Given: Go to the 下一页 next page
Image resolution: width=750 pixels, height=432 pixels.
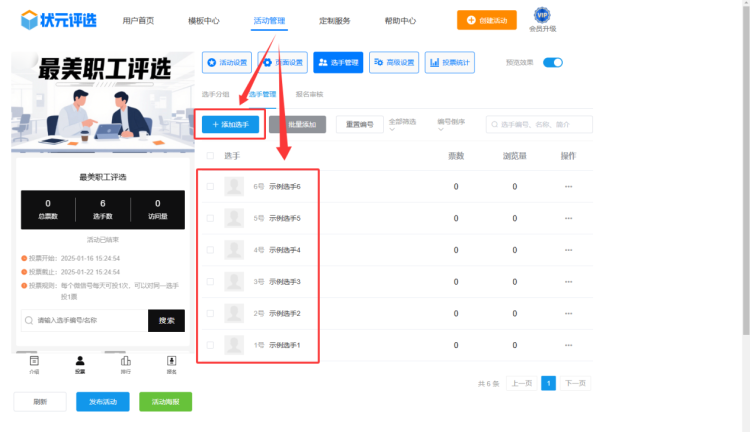Looking at the screenshot, I should 574,383.
